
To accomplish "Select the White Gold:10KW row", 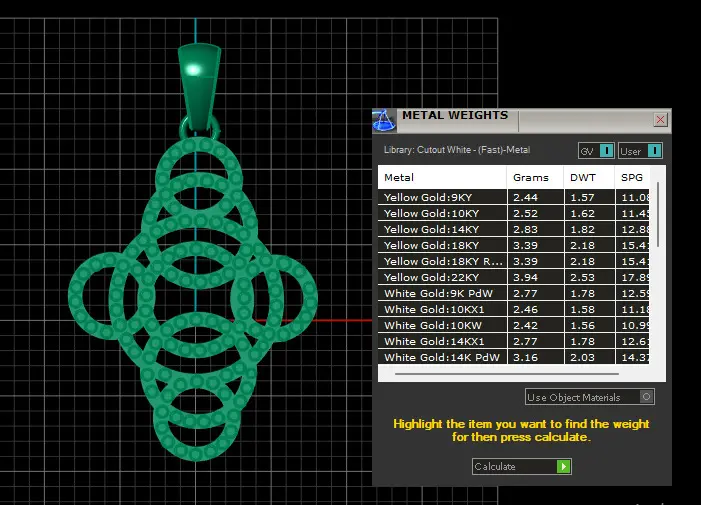I will click(x=514, y=325).
